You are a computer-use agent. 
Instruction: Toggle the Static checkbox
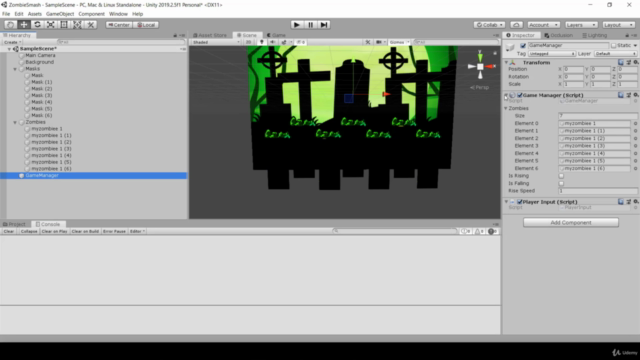tap(613, 46)
